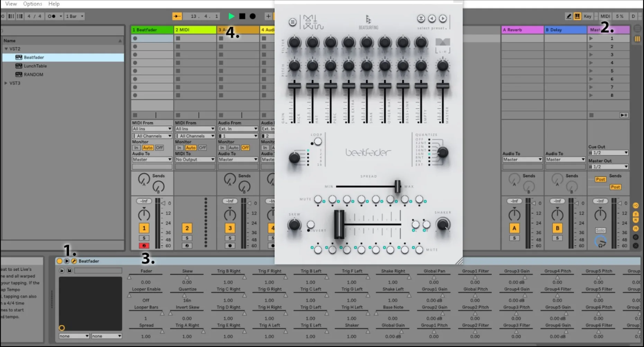Image resolution: width=644 pixels, height=347 pixels.
Task: Solo track 1 with its S button
Action: click(x=144, y=238)
